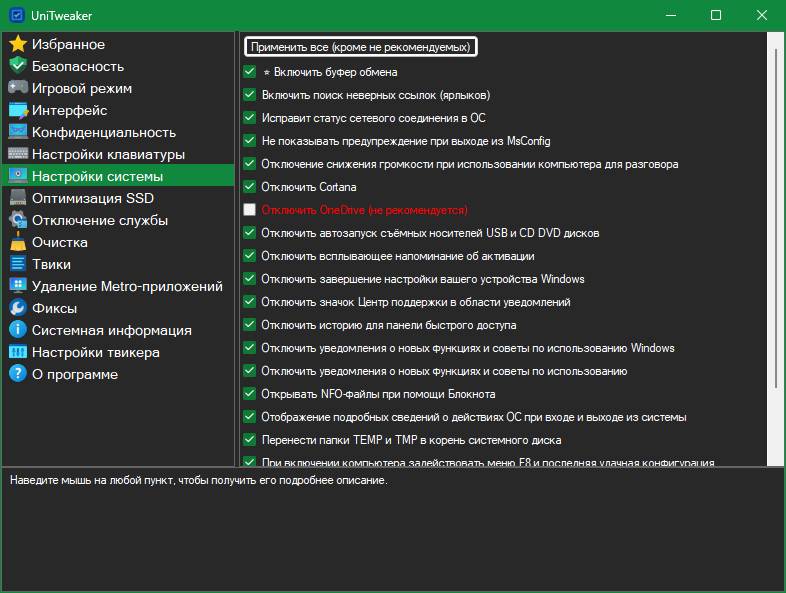Viewport: 786px width, 593px height.
Task: Click the drive icon for Оптимизация SSD
Action: (x=17, y=198)
